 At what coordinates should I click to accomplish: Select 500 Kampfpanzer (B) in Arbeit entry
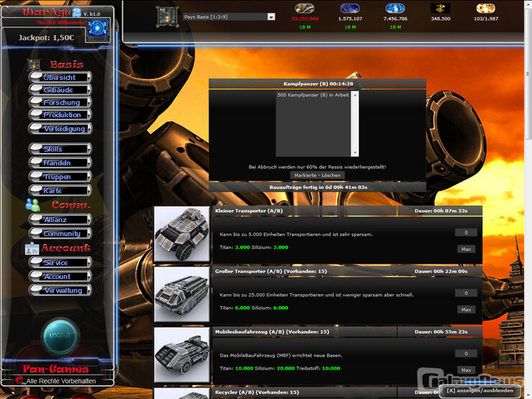coord(313,95)
